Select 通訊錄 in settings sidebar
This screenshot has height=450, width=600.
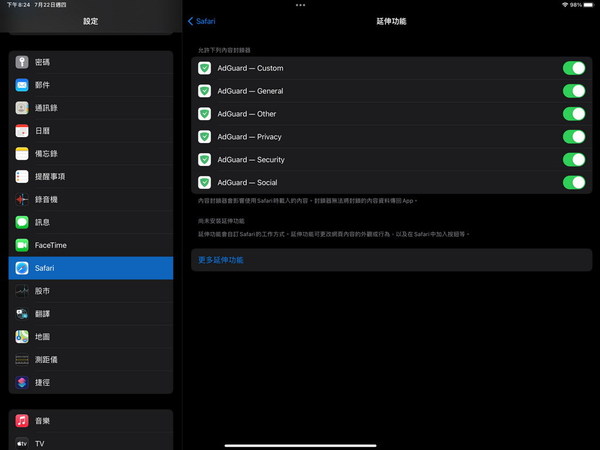tap(91, 108)
